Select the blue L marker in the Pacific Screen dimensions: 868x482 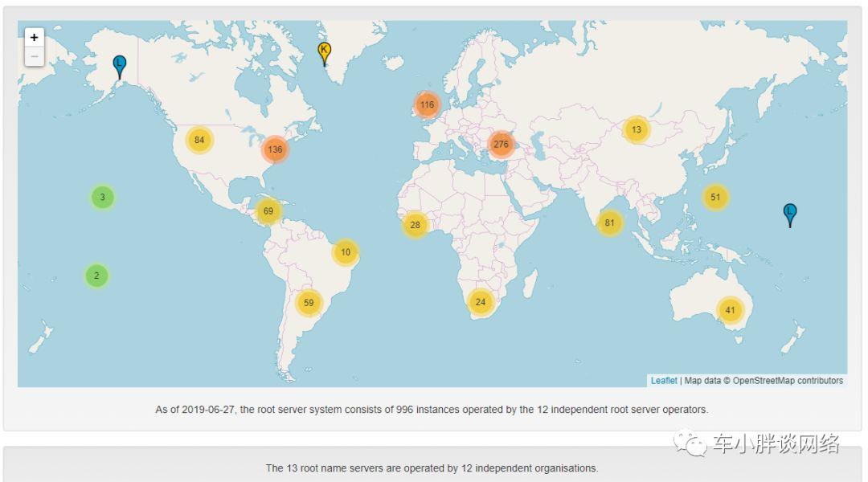pos(790,215)
